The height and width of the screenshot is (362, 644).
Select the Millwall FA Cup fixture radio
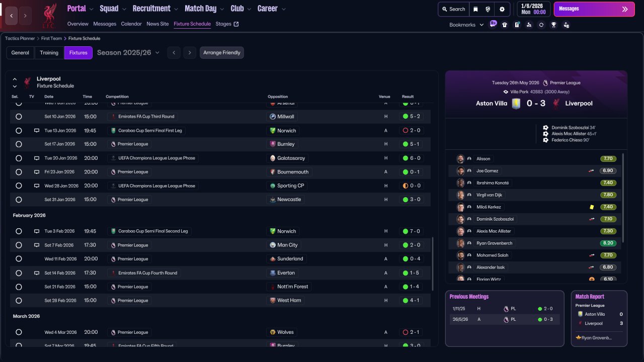point(19,117)
